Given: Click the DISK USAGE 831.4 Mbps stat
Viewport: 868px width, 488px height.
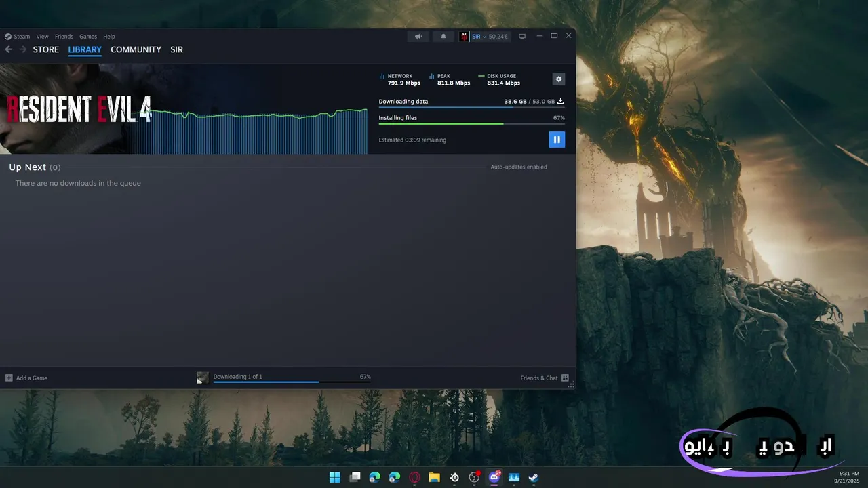Looking at the screenshot, I should [x=499, y=80].
